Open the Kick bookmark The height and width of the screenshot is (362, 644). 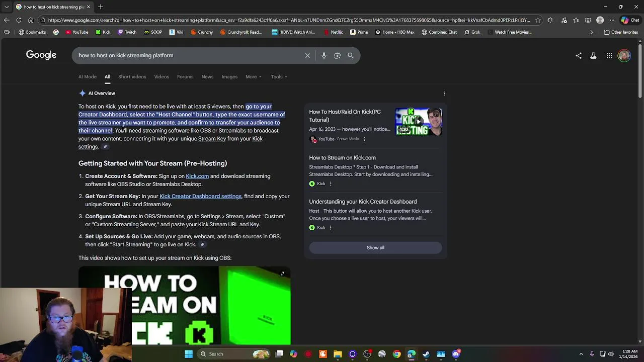(x=103, y=32)
